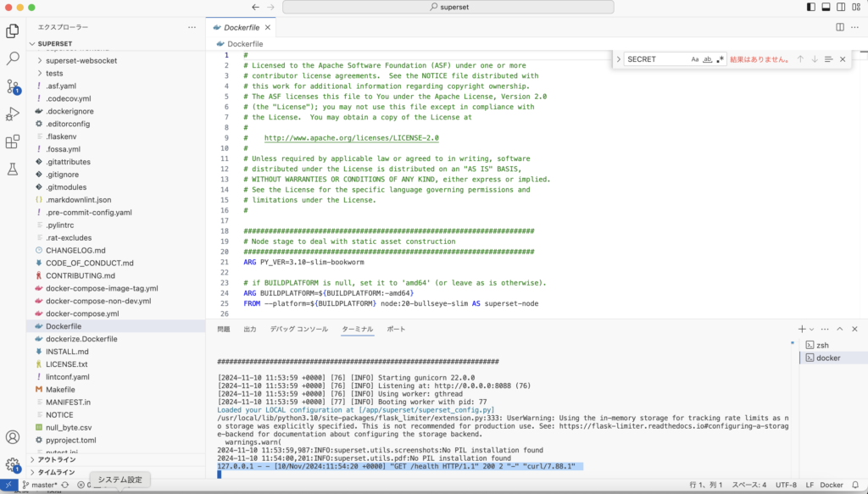Collapse the SUPERSET explorer section
This screenshot has width=868, height=494.
pos(116,44)
